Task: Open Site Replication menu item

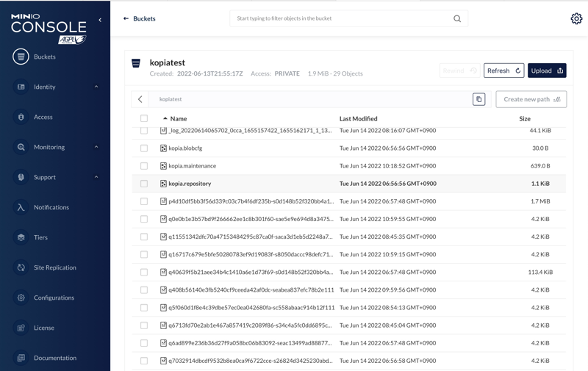Action: [54, 267]
